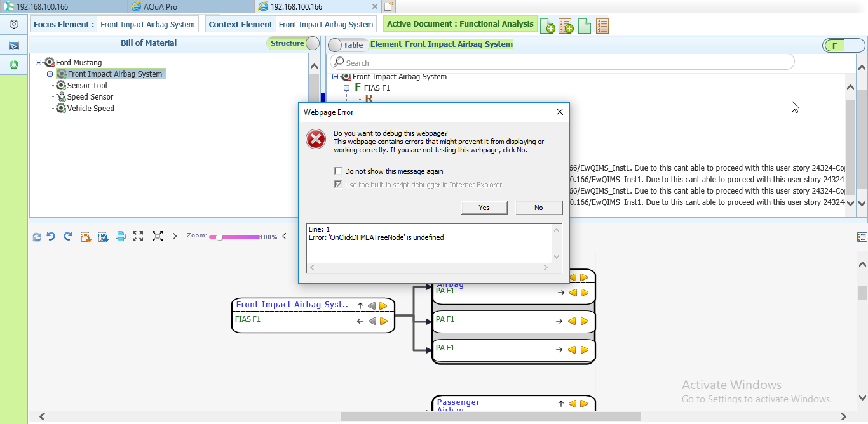Open a new browser tab

pyautogui.click(x=388, y=6)
